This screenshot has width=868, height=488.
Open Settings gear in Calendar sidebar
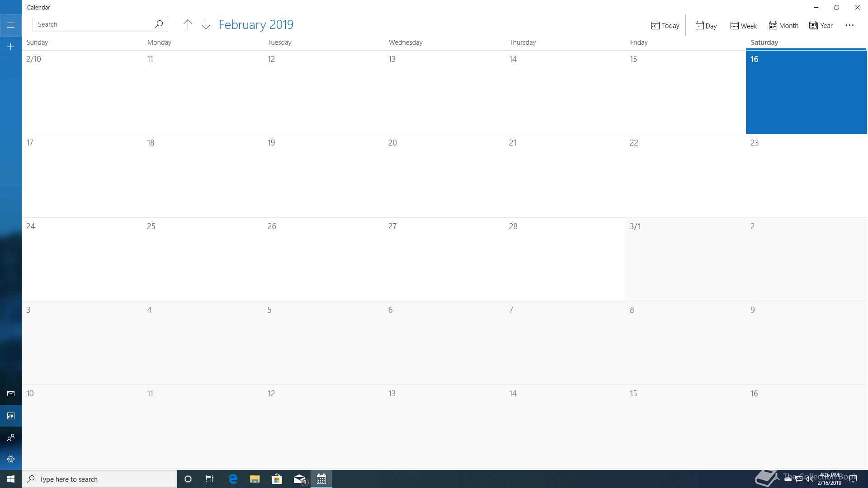(11, 459)
